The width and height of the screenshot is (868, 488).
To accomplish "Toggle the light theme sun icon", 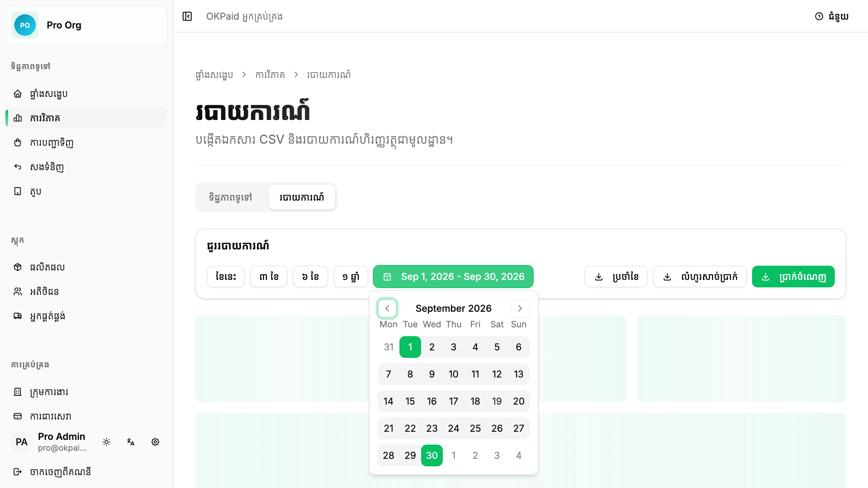I will [x=106, y=442].
